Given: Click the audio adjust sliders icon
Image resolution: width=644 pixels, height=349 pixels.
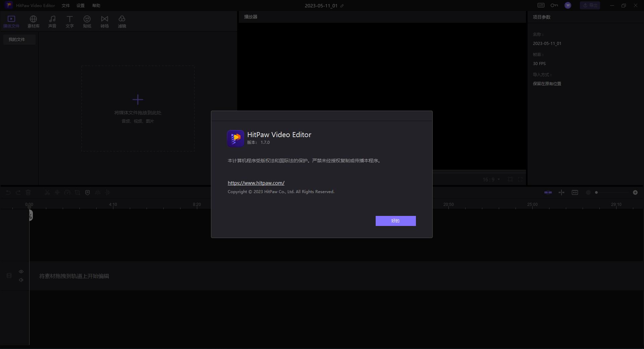Looking at the screenshot, I should pyautogui.click(x=108, y=192).
